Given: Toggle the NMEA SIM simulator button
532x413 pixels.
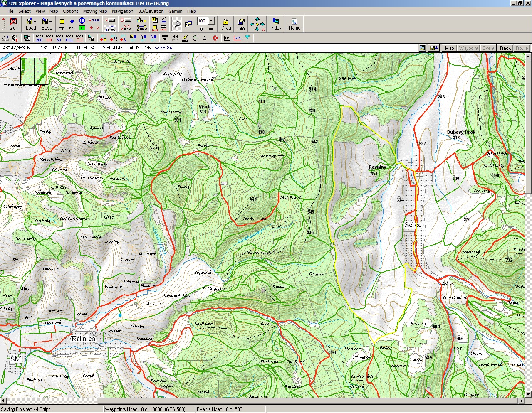Looking at the screenshot, I should [x=165, y=38].
